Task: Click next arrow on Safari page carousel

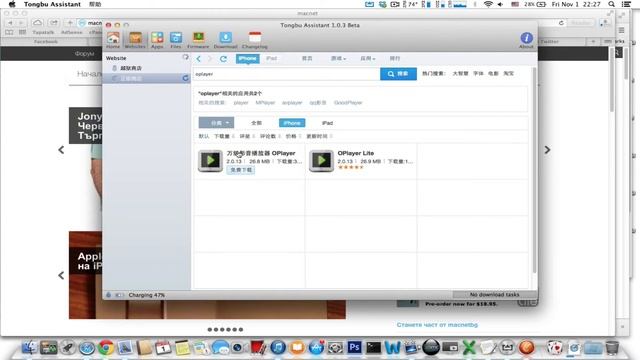Action: [x=547, y=150]
